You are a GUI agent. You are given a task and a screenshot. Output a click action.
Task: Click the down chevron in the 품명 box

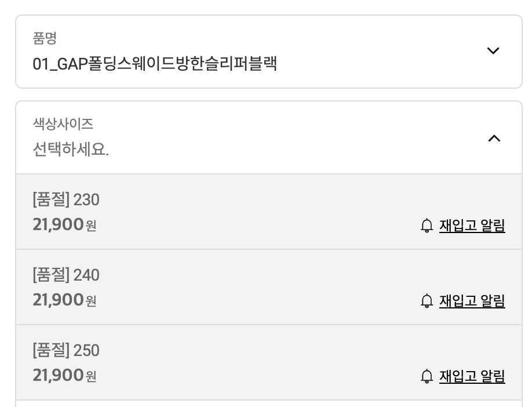click(x=493, y=51)
